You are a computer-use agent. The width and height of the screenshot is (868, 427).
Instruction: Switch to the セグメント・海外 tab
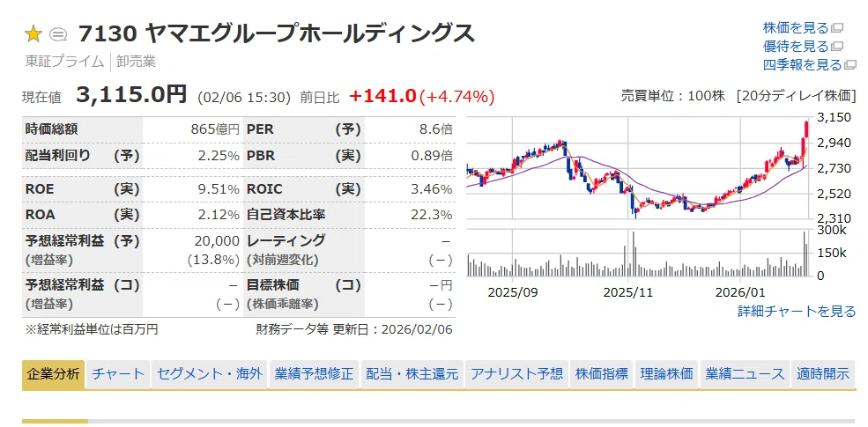click(x=209, y=374)
